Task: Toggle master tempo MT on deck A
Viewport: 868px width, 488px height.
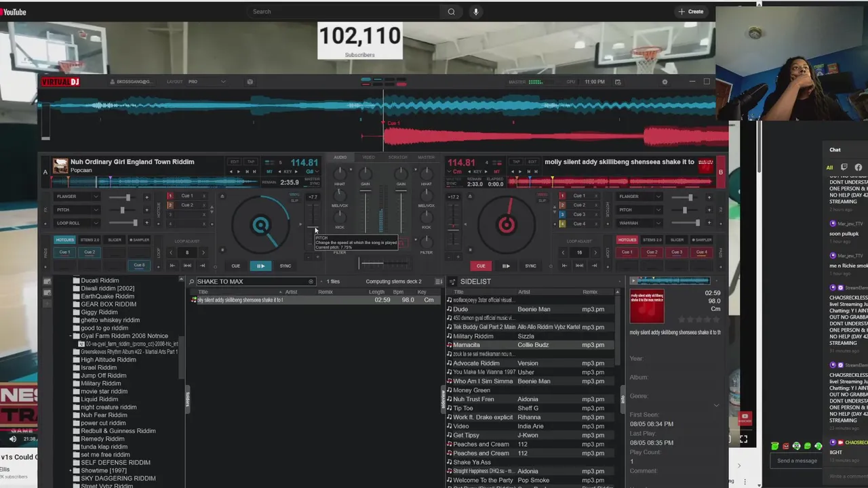Action: point(269,172)
